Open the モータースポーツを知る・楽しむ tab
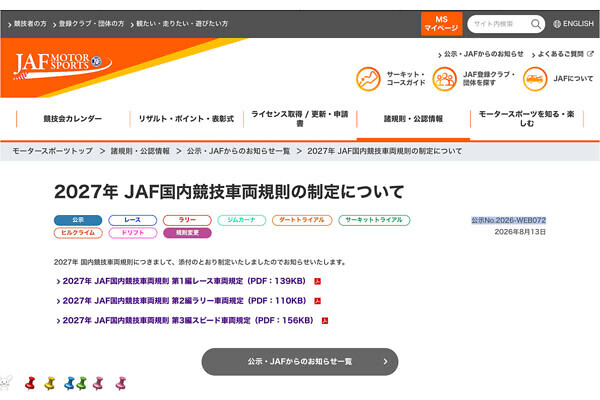The width and height of the screenshot is (600, 400). tap(527, 119)
